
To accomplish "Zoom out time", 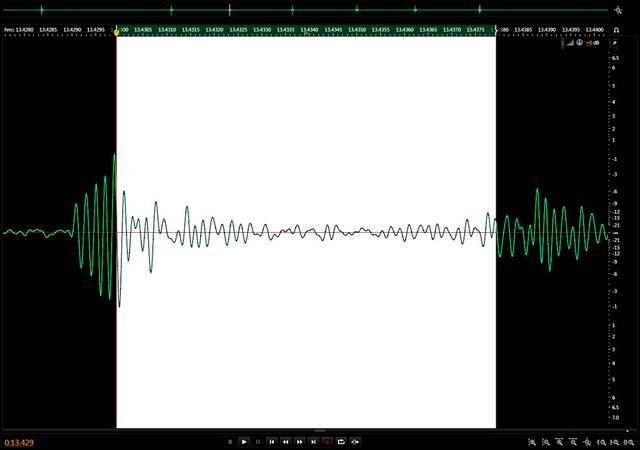I will tap(573, 442).
